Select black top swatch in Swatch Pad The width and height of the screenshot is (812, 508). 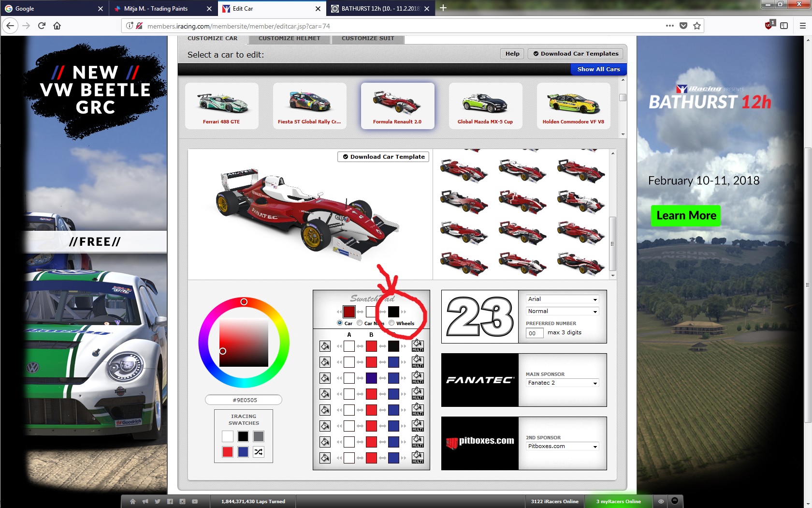pos(393,312)
